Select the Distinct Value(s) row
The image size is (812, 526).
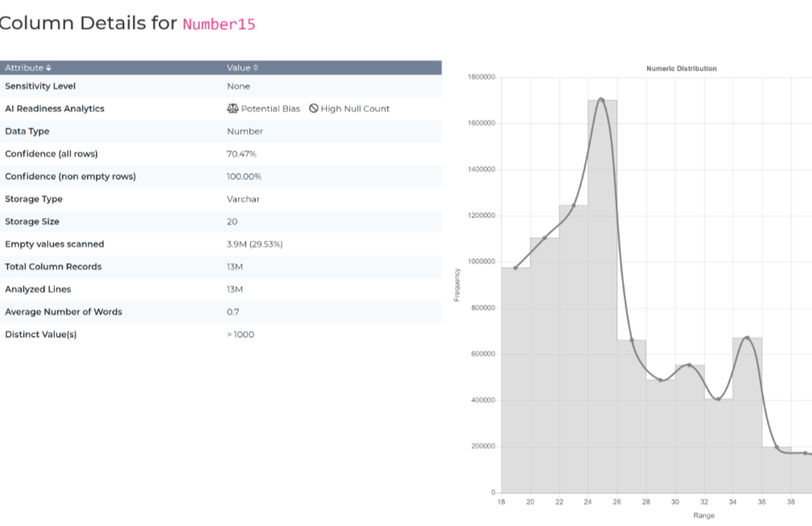220,334
